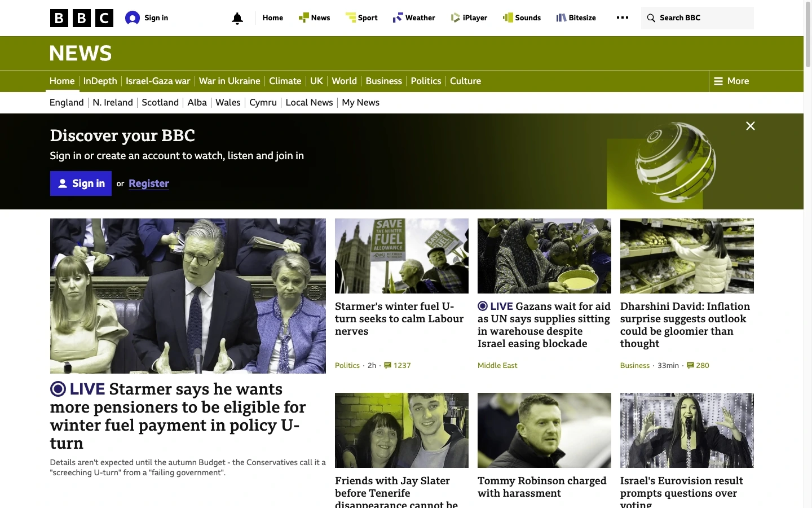Image resolution: width=812 pixels, height=508 pixels.
Task: Open notifications bell icon
Action: pyautogui.click(x=237, y=19)
